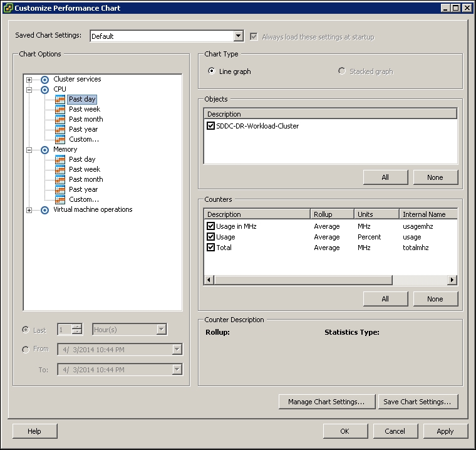476x450 pixels.
Task: Select the Last time range radio button
Action: coord(26,330)
